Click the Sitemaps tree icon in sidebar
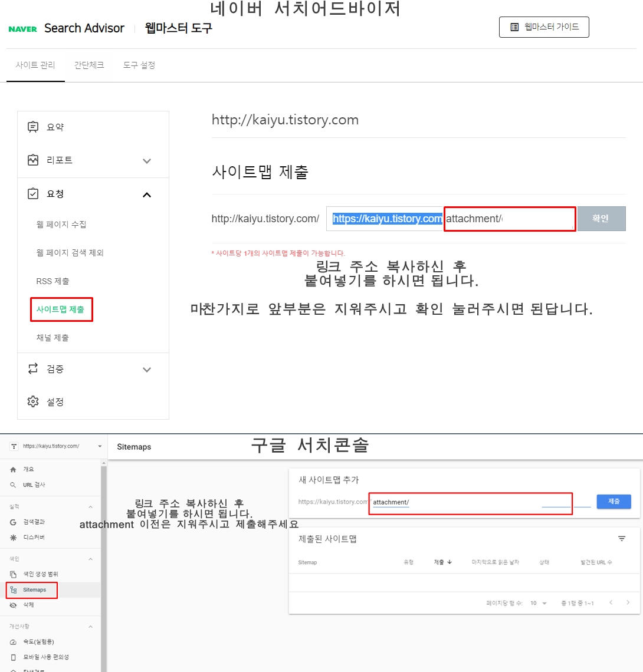This screenshot has width=643, height=672. 14,590
